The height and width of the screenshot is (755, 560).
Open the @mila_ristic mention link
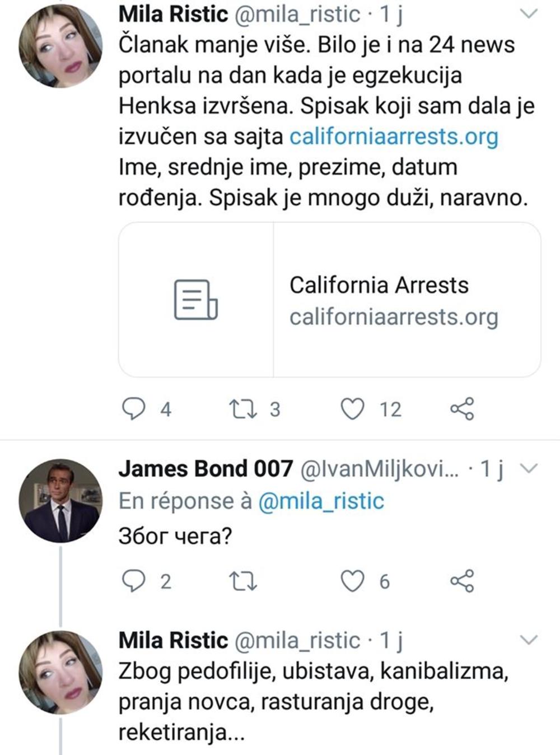pos(321,501)
